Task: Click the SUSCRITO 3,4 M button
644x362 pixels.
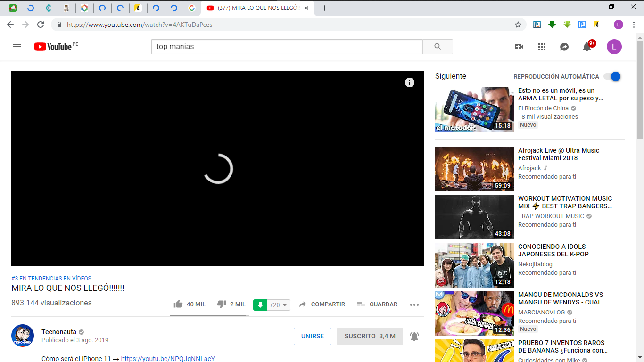Action: (370, 337)
